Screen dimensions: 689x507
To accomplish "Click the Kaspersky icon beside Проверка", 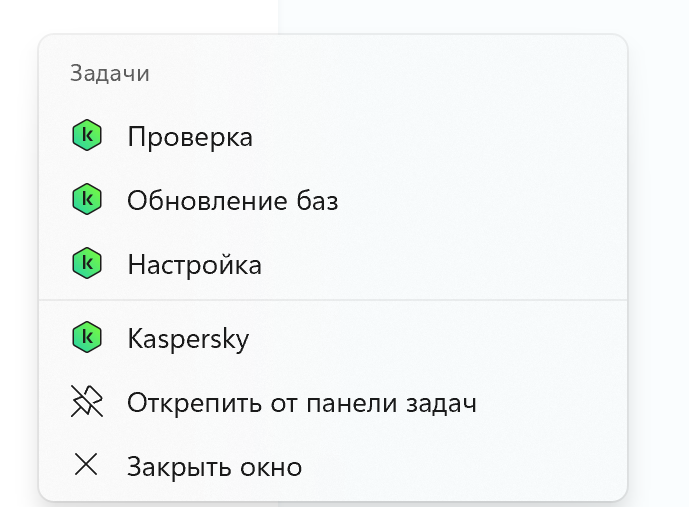I will click(87, 135).
